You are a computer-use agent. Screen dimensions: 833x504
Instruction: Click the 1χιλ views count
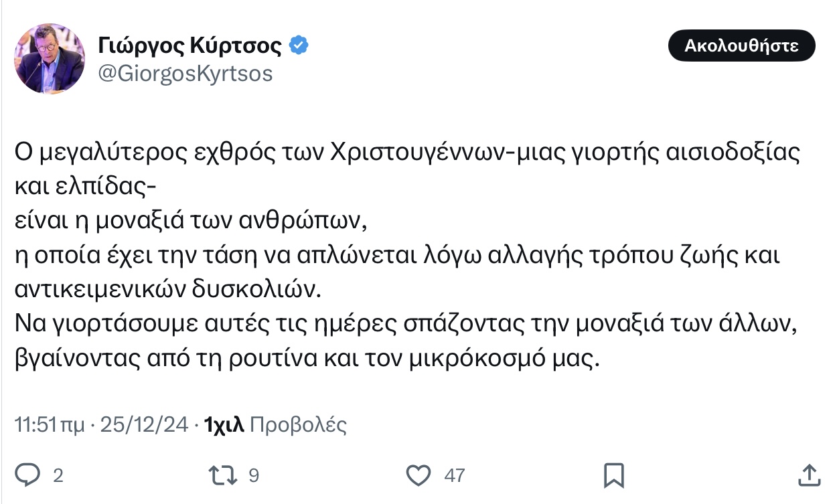pyautogui.click(x=224, y=424)
